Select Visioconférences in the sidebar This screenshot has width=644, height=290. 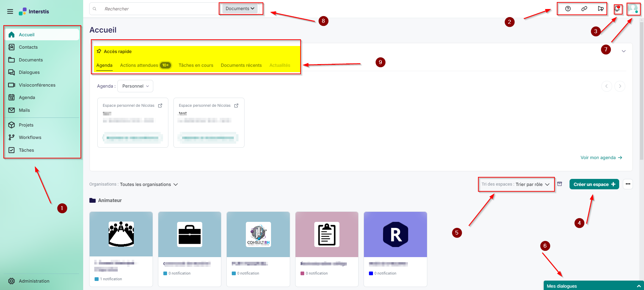(x=37, y=85)
